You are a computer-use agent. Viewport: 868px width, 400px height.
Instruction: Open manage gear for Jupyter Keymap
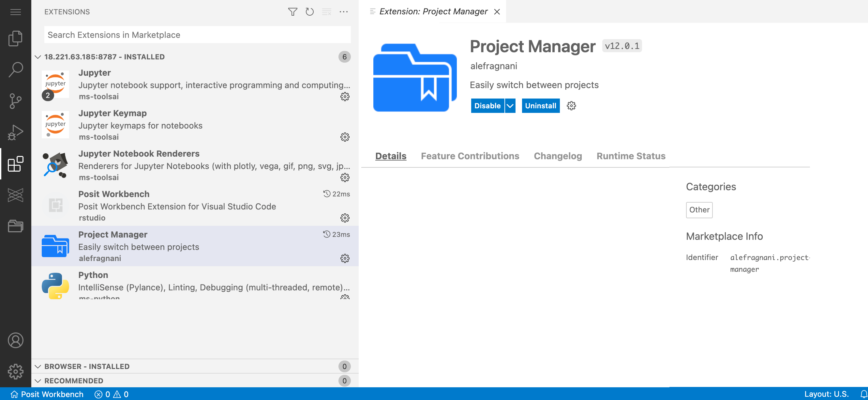point(345,137)
